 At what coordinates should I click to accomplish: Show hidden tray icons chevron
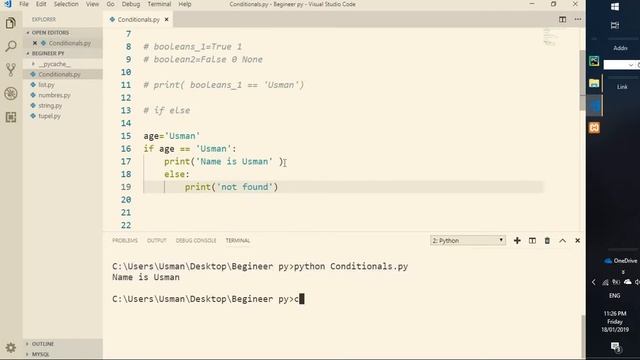click(x=593, y=282)
